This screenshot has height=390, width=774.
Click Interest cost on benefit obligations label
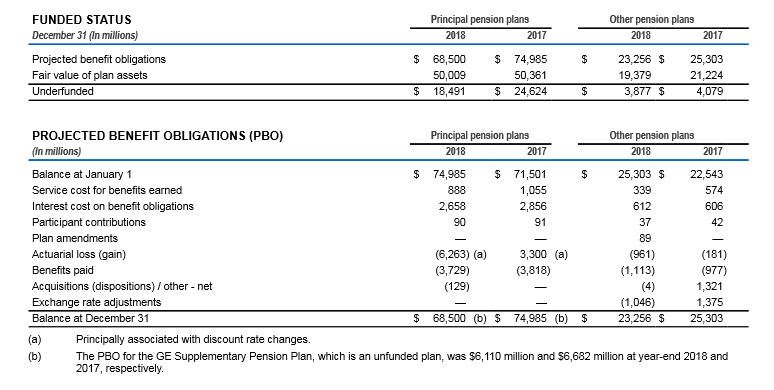[x=113, y=206]
